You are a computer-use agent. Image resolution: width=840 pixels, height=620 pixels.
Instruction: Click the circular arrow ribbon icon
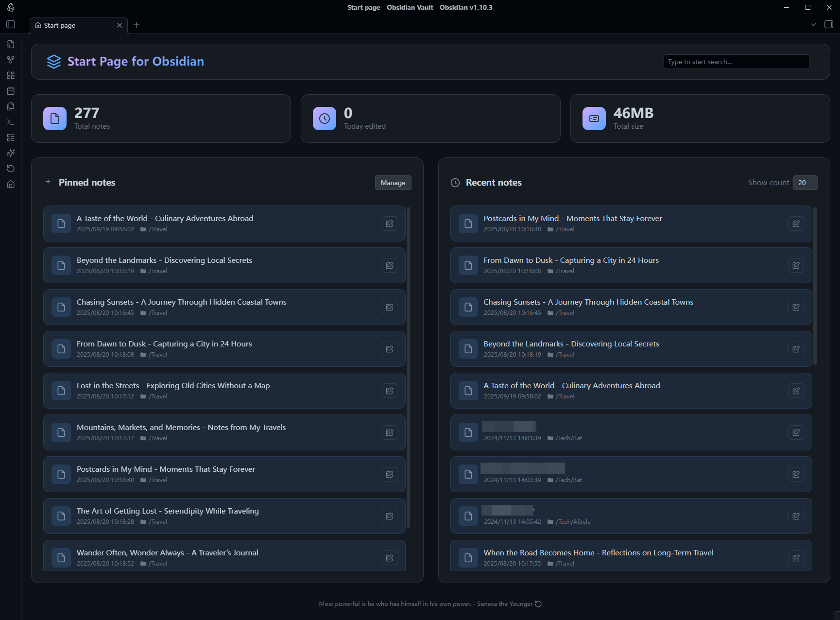(11, 169)
